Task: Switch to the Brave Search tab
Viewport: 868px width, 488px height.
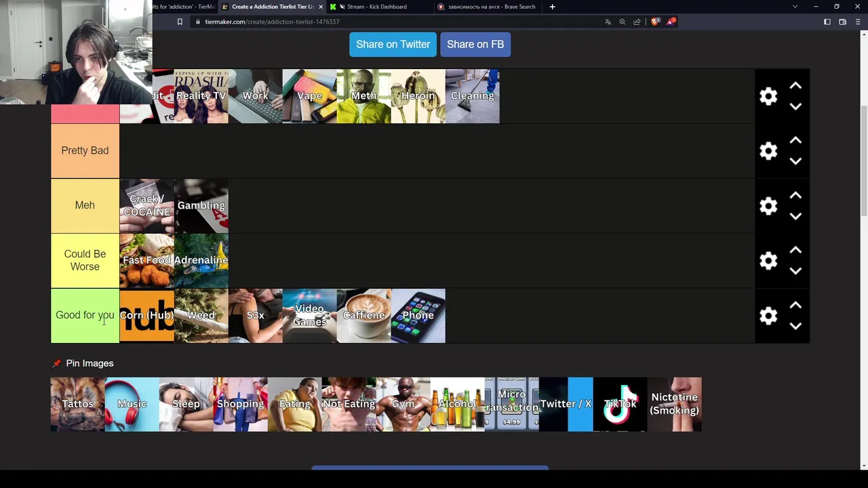Action: (488, 7)
